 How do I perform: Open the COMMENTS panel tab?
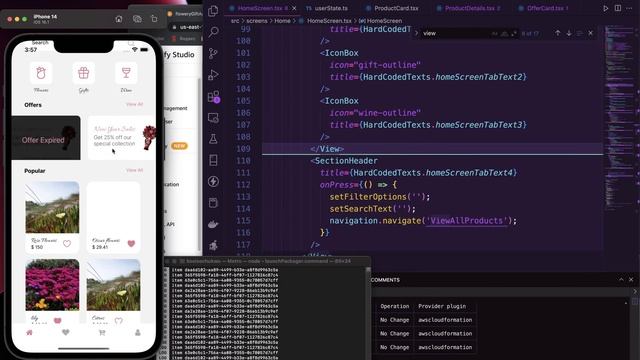point(385,280)
